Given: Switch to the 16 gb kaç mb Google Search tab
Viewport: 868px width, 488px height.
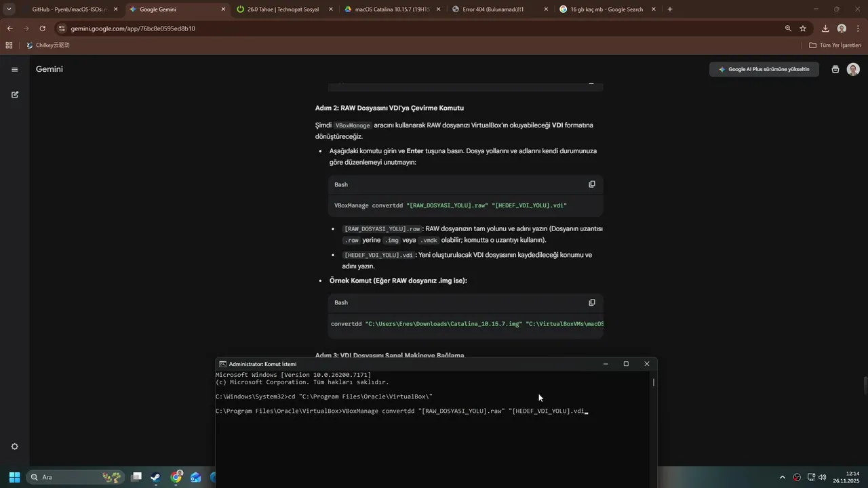Looking at the screenshot, I should (x=606, y=9).
